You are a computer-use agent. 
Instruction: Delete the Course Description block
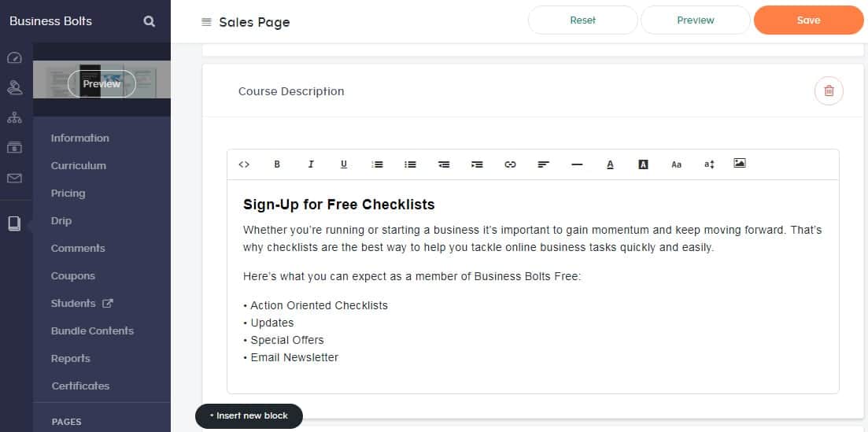(829, 91)
